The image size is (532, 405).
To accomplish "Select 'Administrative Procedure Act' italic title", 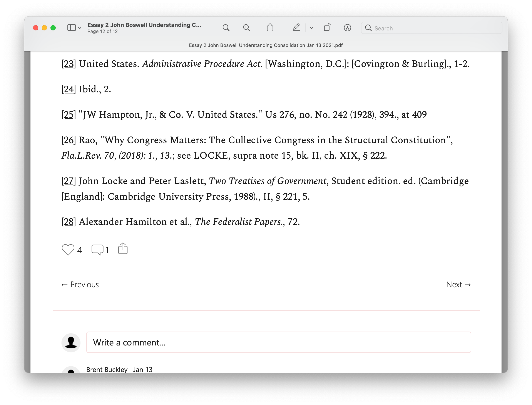I will point(201,64).
